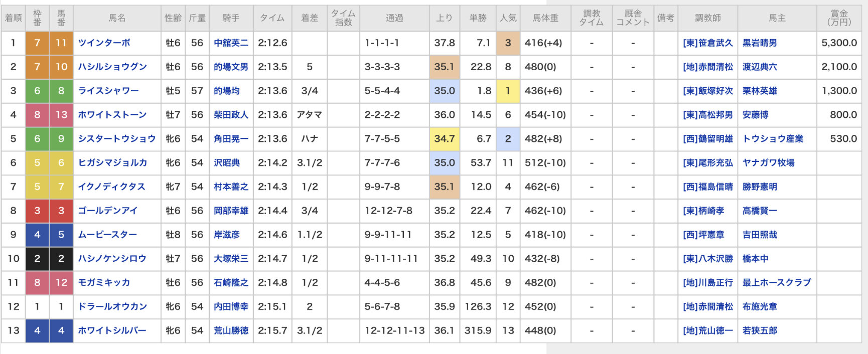This screenshot has width=868, height=354.
Task: Select horse ホワイトシルバー in last row
Action: point(112,330)
